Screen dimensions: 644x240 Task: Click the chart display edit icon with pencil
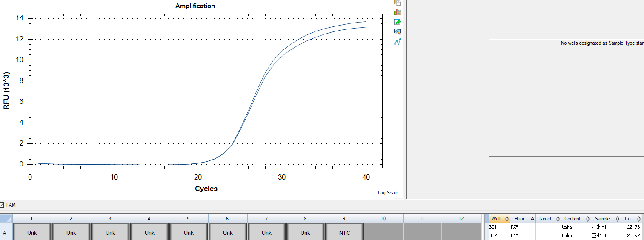pyautogui.click(x=398, y=31)
